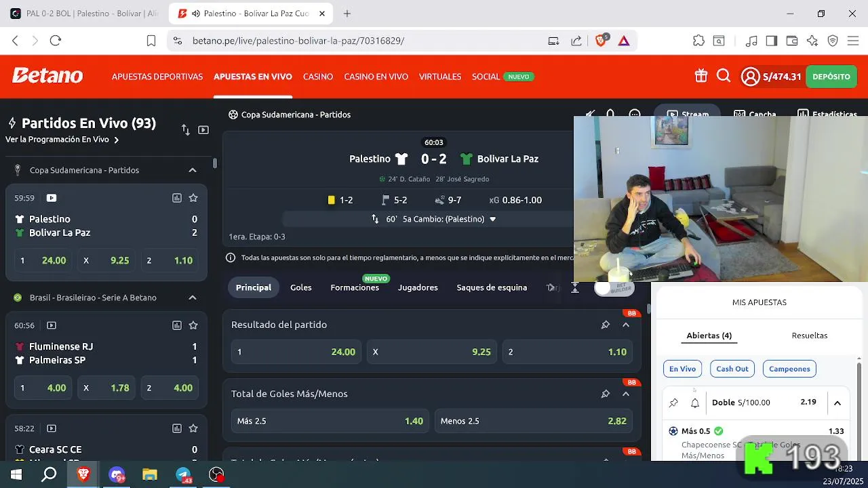The image size is (868, 488).
Task: Favorite the Ceara SC match star
Action: [193, 428]
